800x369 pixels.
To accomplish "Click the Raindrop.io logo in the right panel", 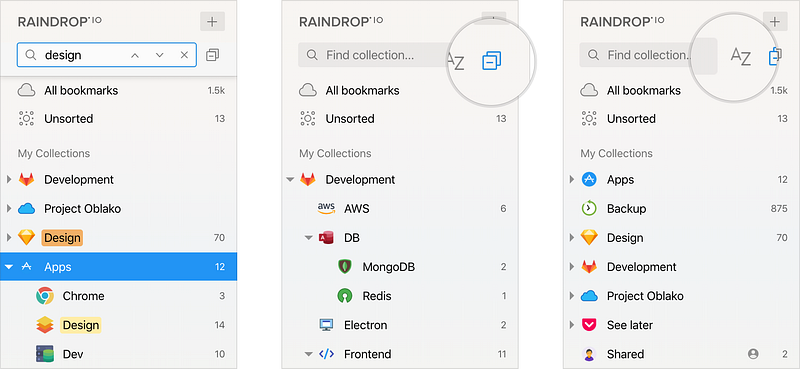I will click(622, 21).
